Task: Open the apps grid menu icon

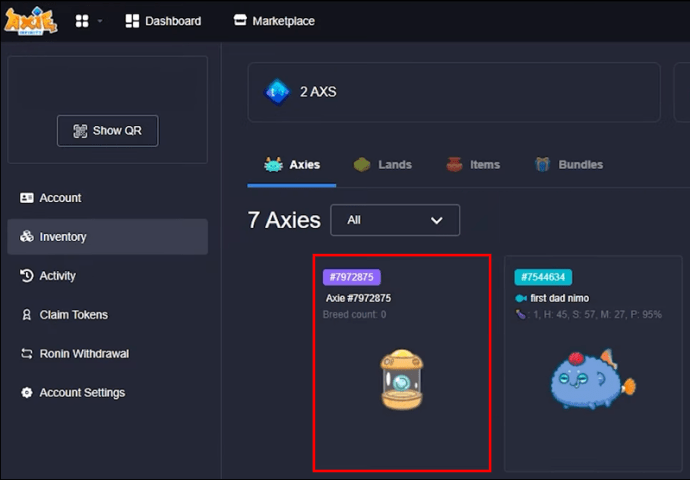Action: click(82, 21)
